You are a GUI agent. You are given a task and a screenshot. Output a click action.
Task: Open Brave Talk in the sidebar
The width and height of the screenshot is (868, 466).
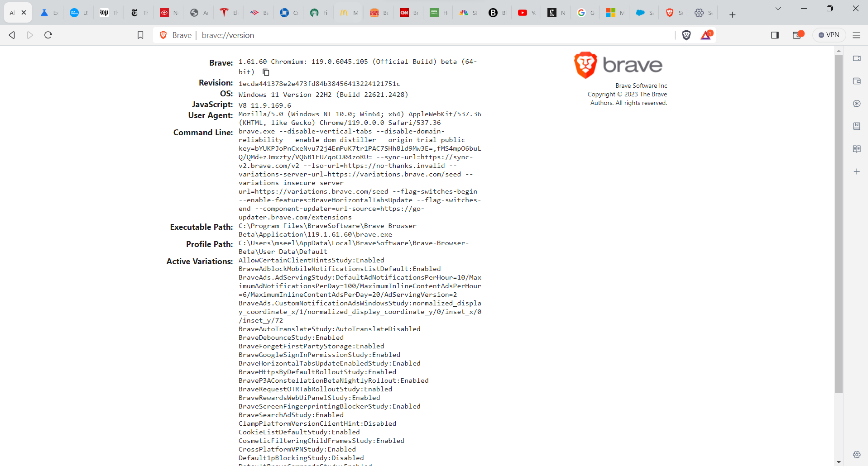pos(857,58)
